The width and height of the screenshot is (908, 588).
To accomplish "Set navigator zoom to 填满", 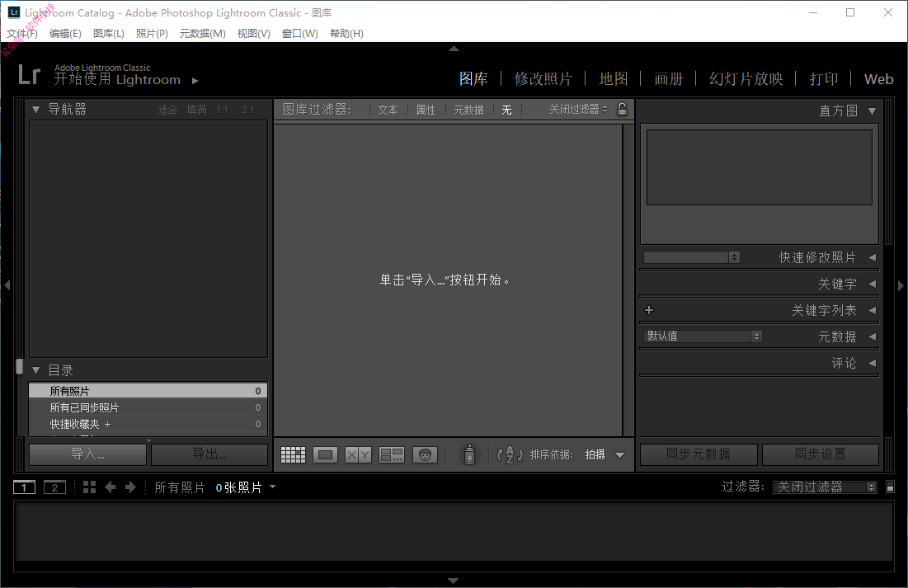I will click(197, 110).
